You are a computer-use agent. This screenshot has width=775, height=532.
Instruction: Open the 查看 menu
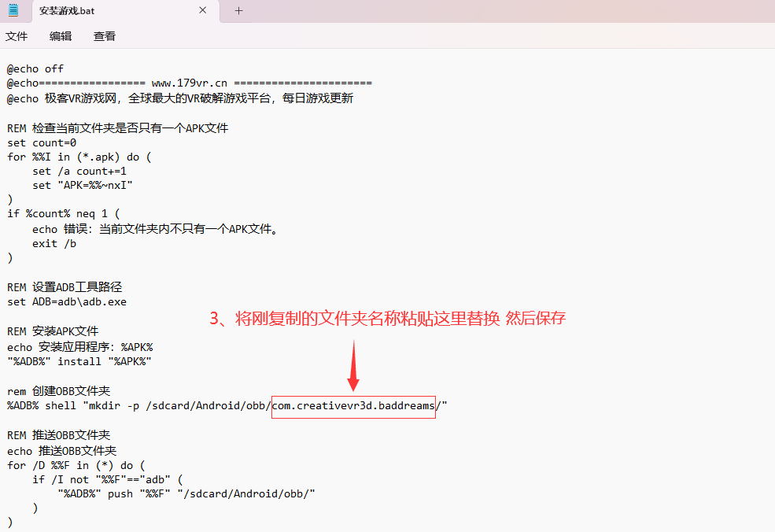[x=105, y=36]
